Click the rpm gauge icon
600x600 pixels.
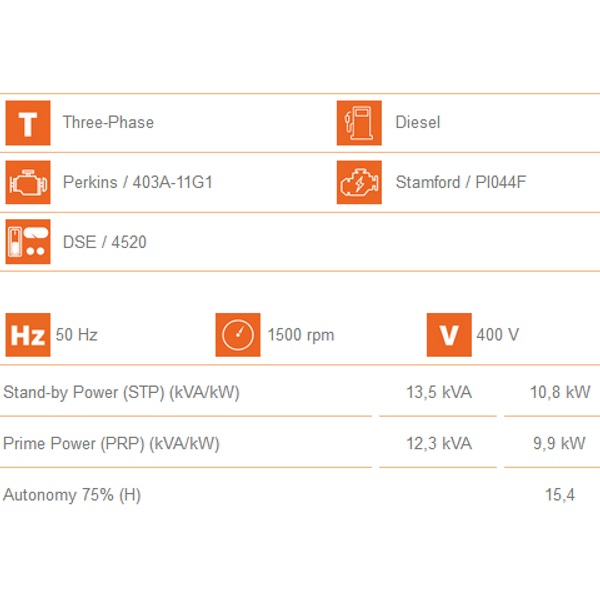[x=238, y=335]
